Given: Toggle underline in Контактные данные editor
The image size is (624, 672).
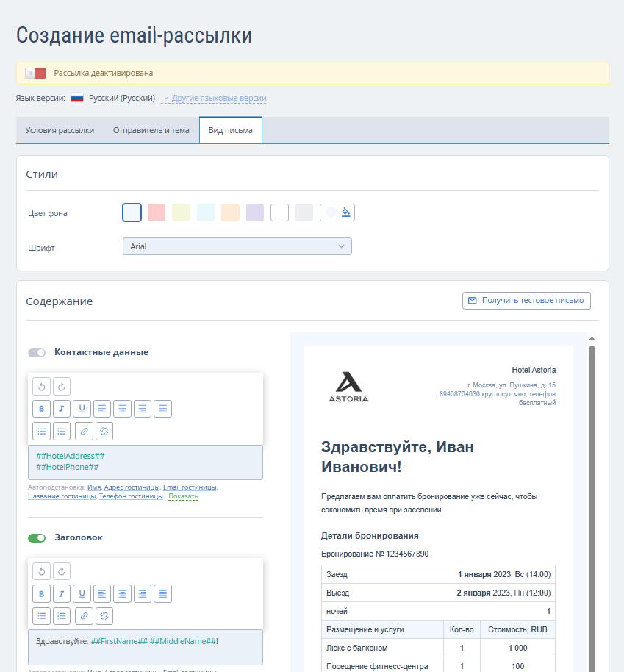Looking at the screenshot, I should [x=82, y=409].
